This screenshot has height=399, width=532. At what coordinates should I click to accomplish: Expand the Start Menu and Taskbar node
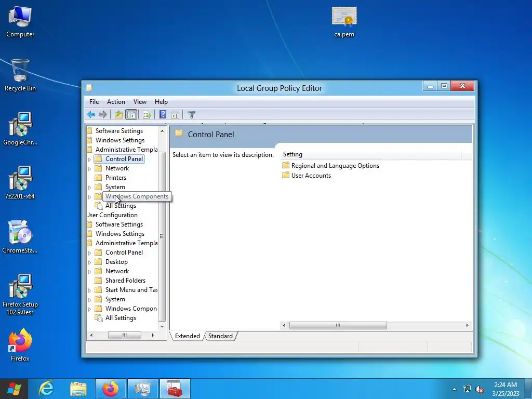tap(89, 290)
